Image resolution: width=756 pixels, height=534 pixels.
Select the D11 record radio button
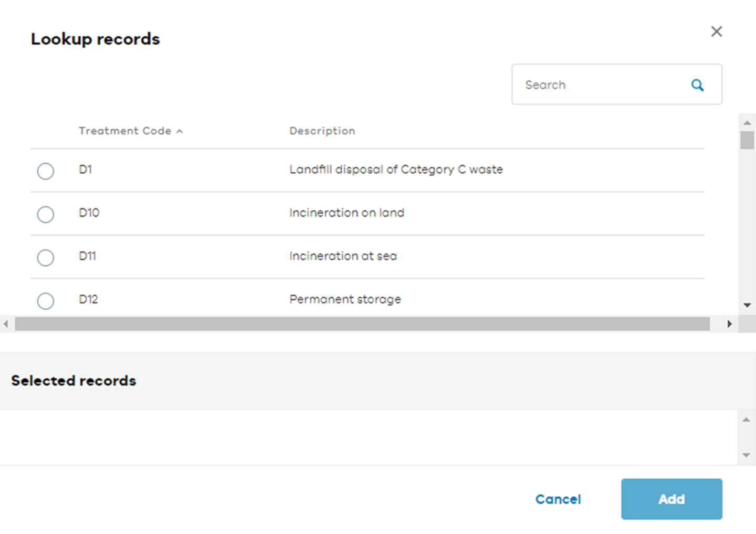coord(46,258)
